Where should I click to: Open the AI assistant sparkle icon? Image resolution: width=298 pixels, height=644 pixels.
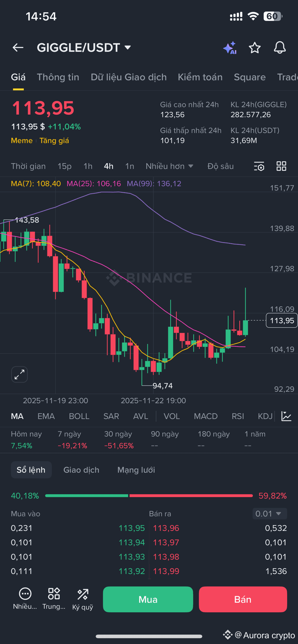[x=230, y=48]
